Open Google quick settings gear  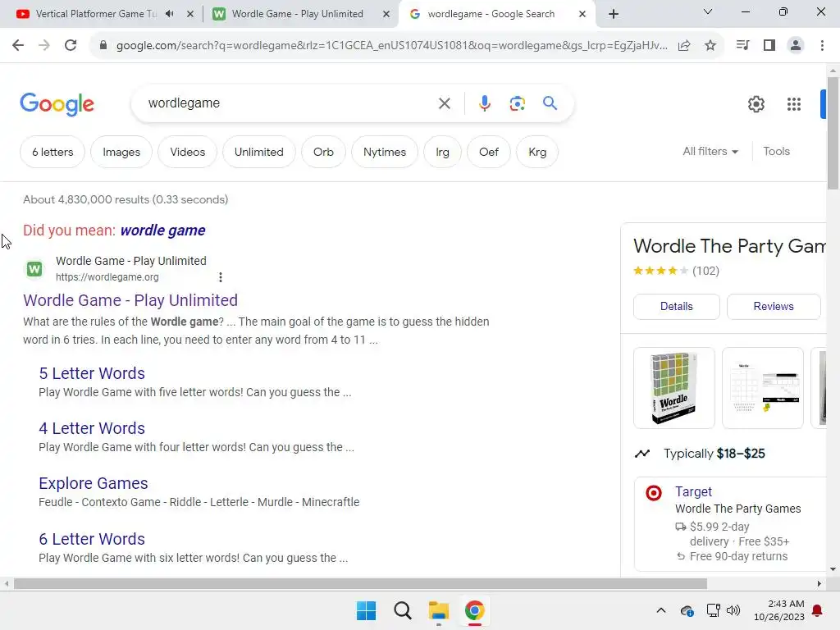click(x=756, y=104)
